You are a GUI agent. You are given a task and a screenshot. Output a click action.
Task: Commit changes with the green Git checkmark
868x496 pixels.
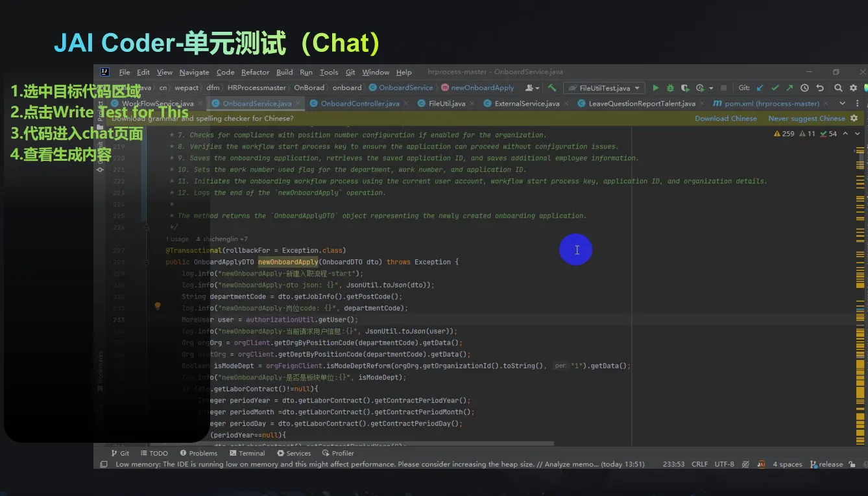775,88
